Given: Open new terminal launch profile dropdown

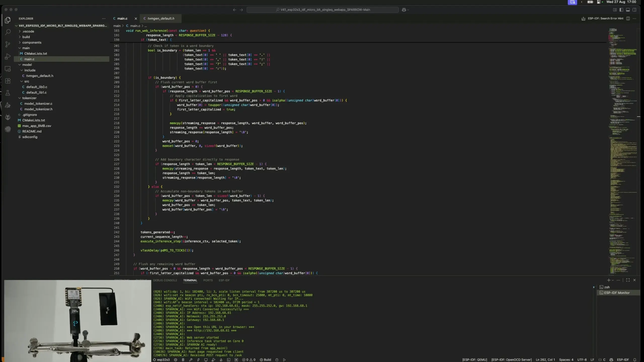Looking at the screenshot, I should [613, 280].
